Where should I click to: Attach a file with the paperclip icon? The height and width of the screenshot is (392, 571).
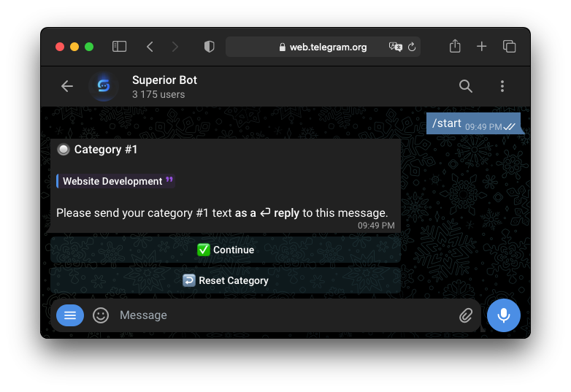[x=466, y=315]
